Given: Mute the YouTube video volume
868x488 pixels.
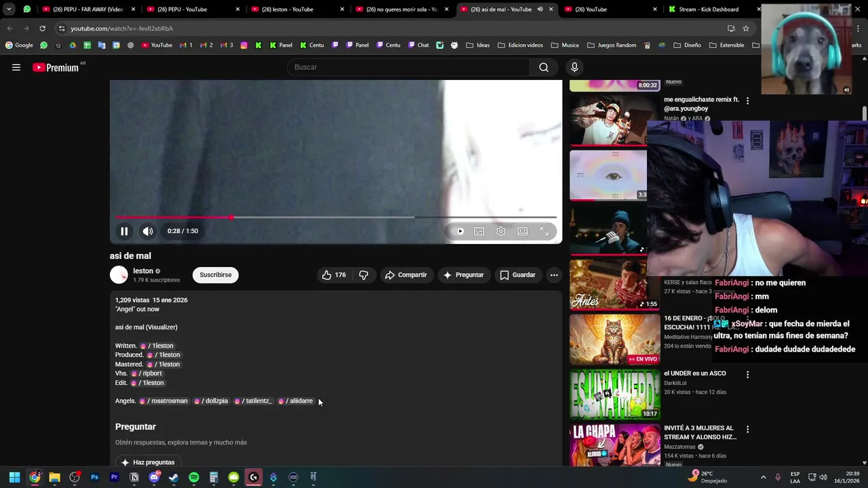Looking at the screenshot, I should tap(148, 231).
